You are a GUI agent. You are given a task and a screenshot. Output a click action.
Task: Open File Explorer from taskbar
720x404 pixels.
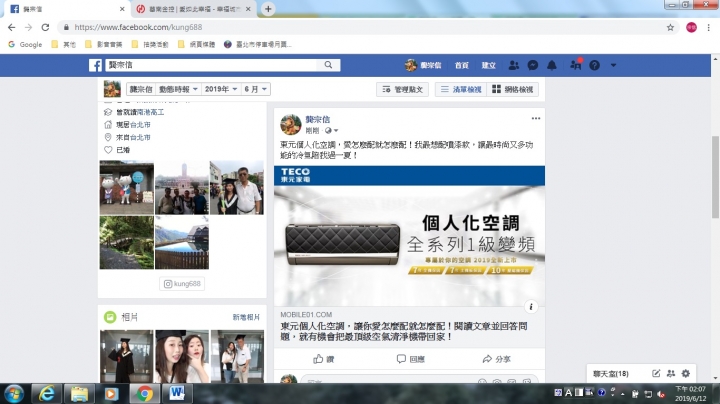click(x=79, y=393)
